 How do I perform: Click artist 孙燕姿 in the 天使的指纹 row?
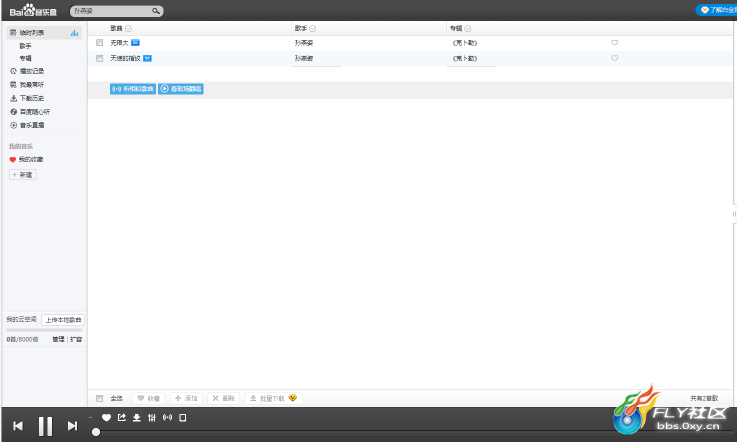pos(304,58)
